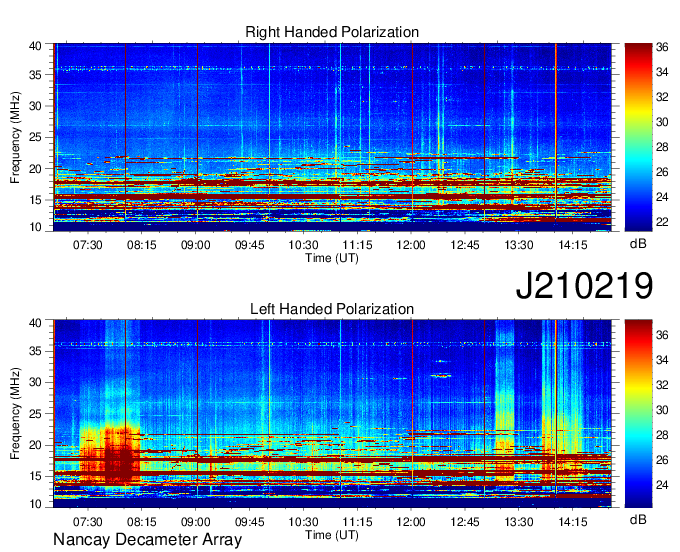Click the 12:45 time tick under the top plot
Image resolution: width=680 pixels, height=552 pixels.
point(465,245)
